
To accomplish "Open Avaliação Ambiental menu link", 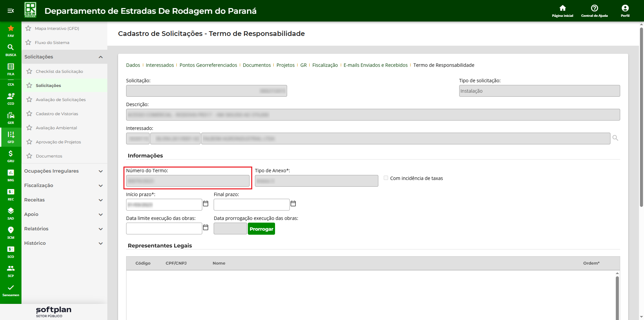I will click(56, 128).
